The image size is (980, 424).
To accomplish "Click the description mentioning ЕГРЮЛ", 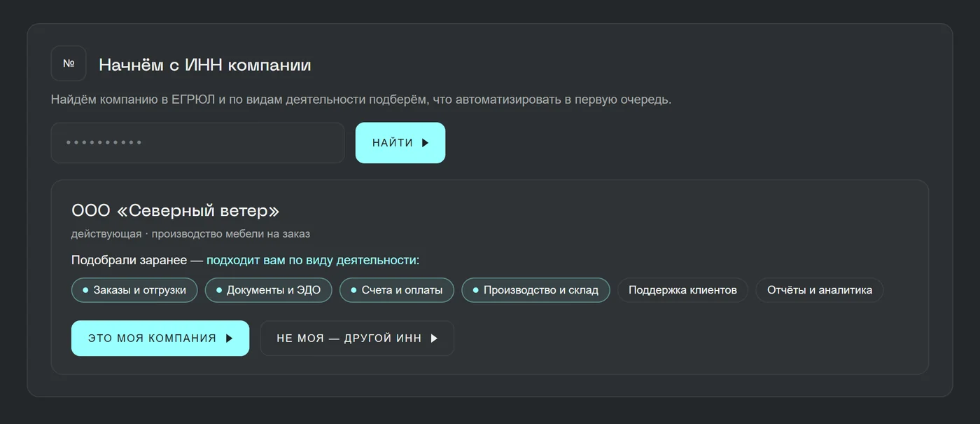I will (361, 100).
